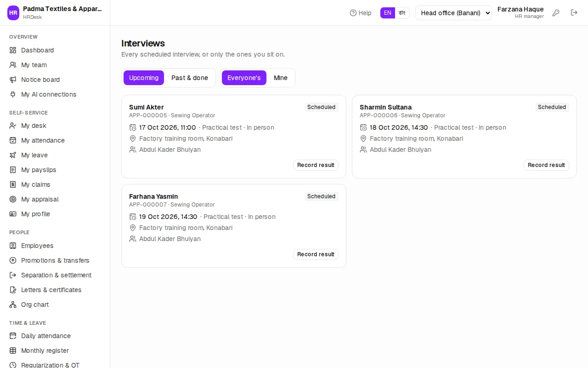Viewport: 588px width, 368px height.
Task: Open Farhana Yasmin interview card
Action: [x=234, y=226]
